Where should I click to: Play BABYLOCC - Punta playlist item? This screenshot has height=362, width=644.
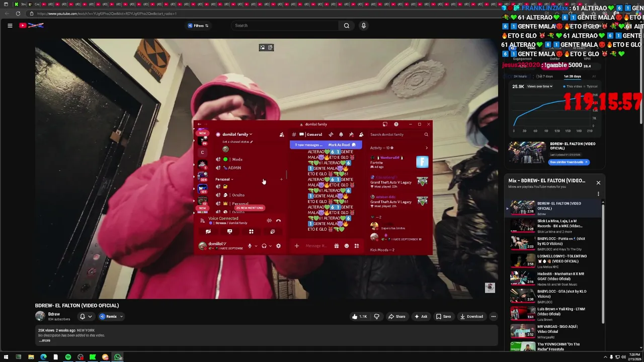[x=553, y=243]
